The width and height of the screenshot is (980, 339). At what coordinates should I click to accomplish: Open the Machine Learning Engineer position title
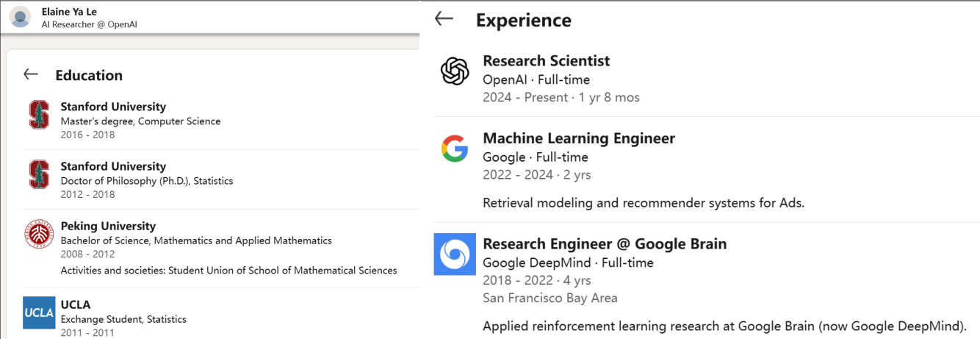coord(579,138)
